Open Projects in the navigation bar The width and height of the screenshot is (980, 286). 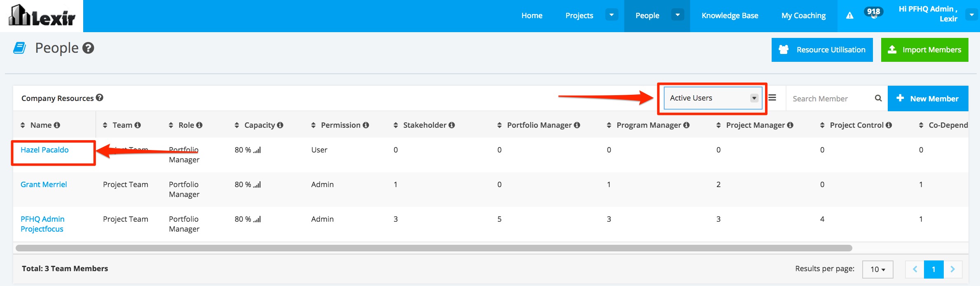579,16
